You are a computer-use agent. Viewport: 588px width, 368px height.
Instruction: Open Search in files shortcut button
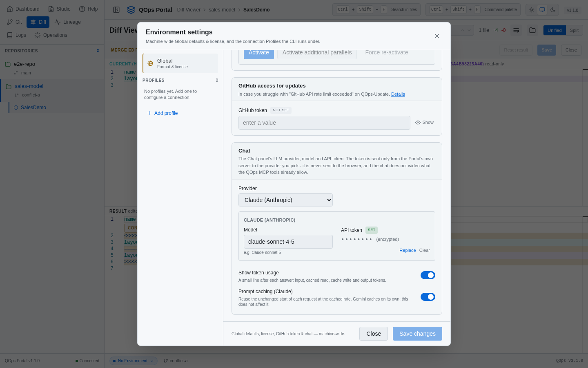[x=376, y=10]
